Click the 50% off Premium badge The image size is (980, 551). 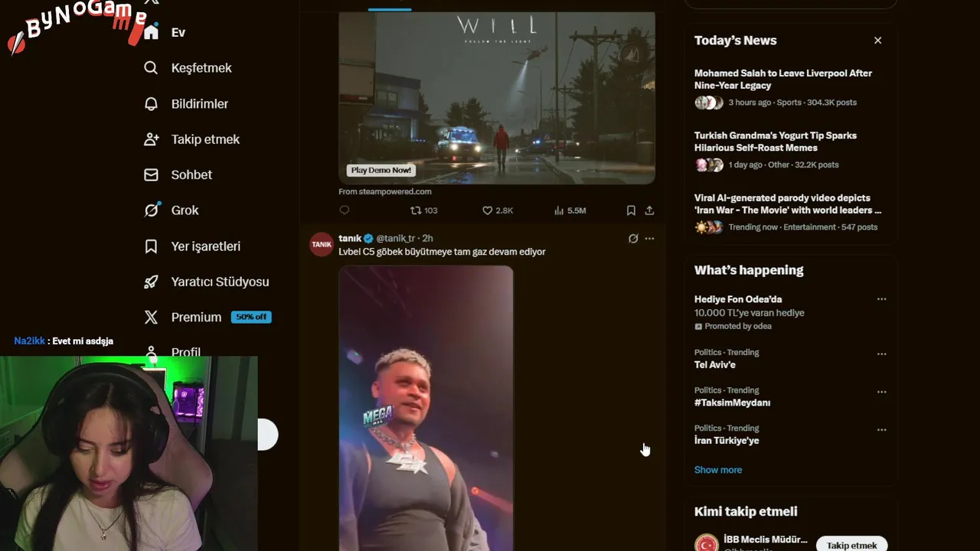tap(251, 317)
